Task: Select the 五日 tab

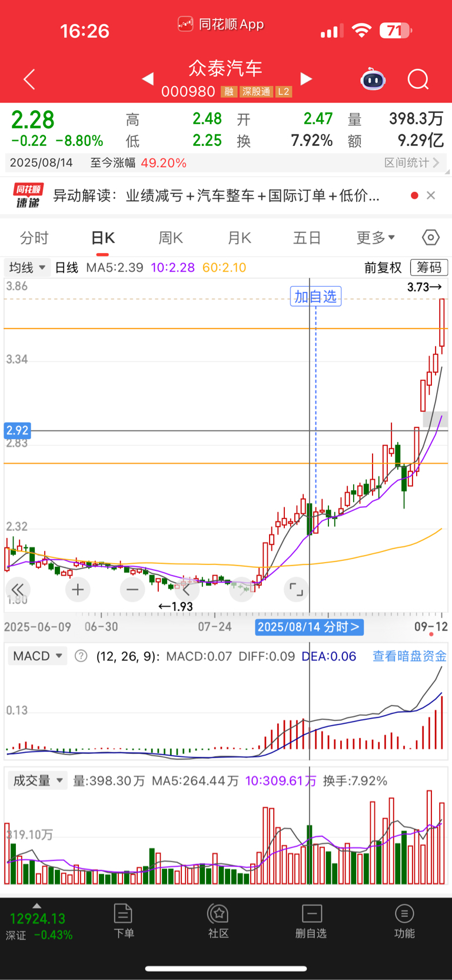Action: [307, 238]
